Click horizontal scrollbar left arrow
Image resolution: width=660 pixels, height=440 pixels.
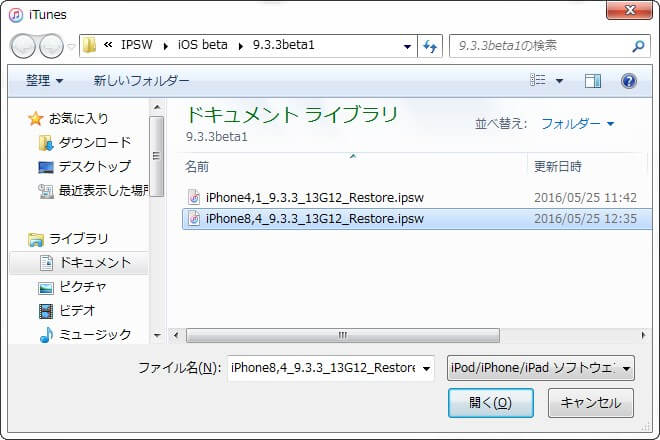coord(176,336)
